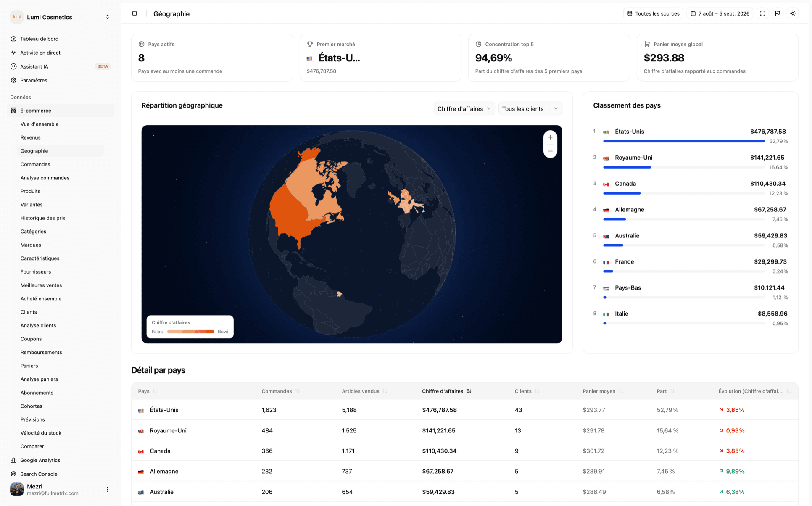Click the Activité en direct pulse icon
This screenshot has width=812, height=506.
[x=13, y=53]
